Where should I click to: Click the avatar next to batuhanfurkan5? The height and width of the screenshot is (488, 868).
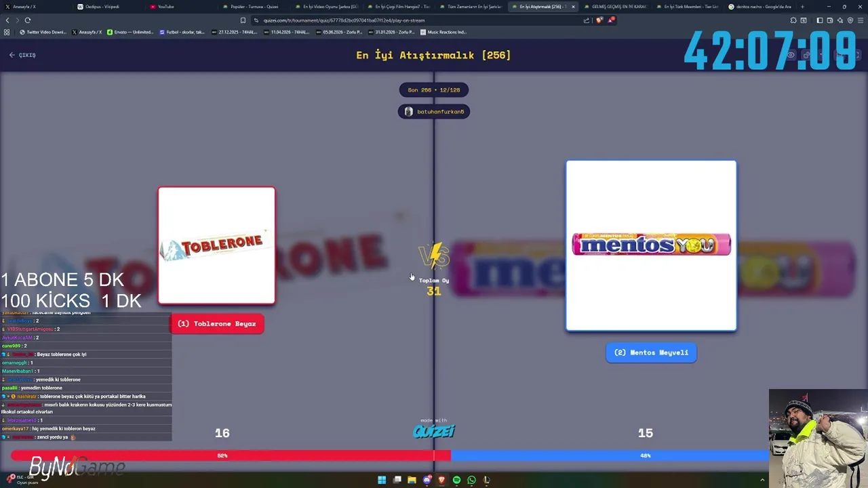(408, 112)
